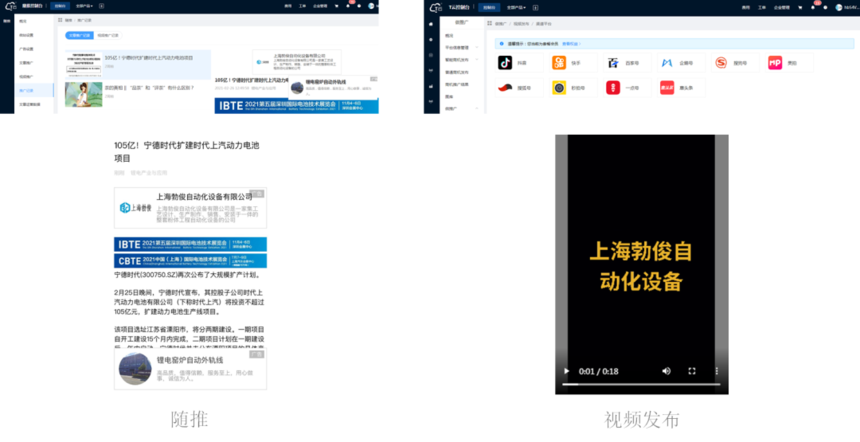Choose the red fox-tail Sohu platform icon
Screen dimensions: 860x442
click(505, 88)
